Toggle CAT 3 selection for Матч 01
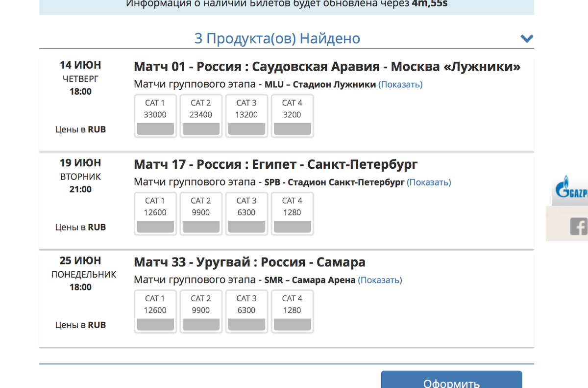 [x=246, y=115]
